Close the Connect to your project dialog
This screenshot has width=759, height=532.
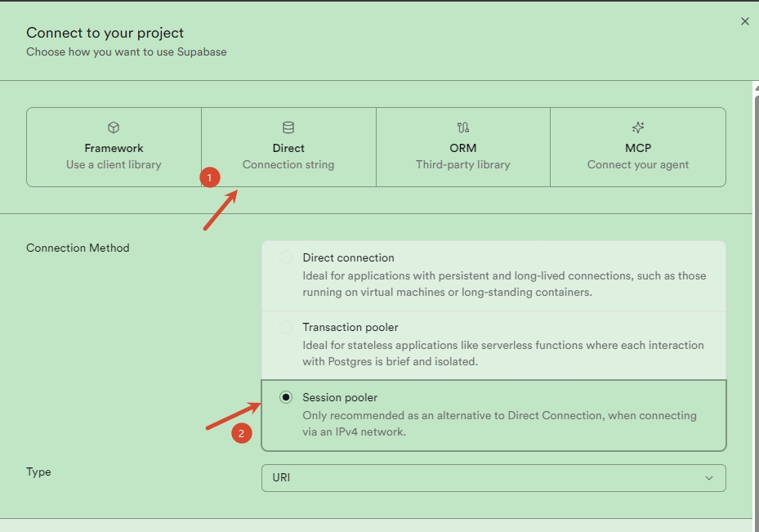[744, 21]
